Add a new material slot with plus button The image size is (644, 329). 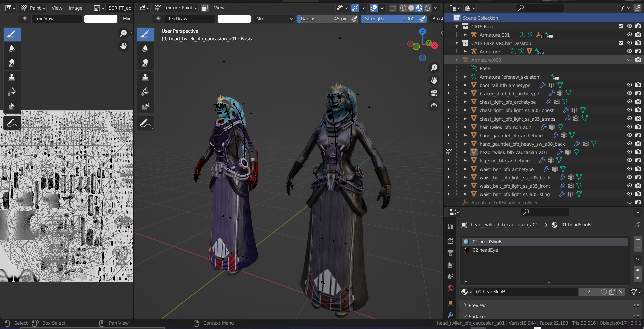pyautogui.click(x=638, y=240)
